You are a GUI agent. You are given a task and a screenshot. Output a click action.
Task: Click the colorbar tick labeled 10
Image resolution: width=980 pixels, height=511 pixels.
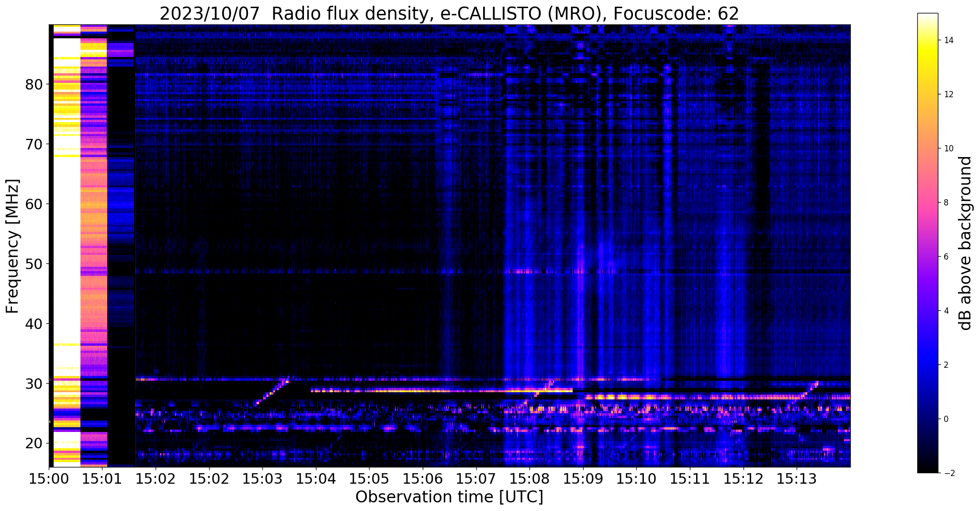tap(948, 148)
